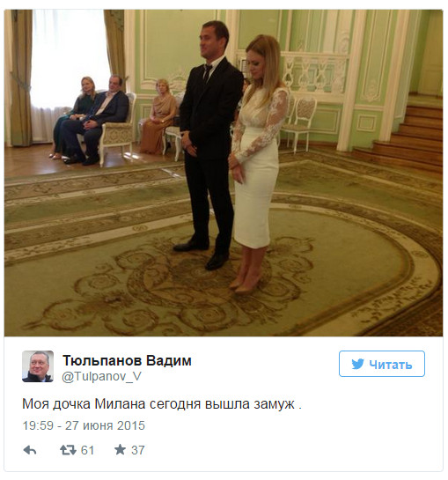Select the tweet text about Милана
The height and width of the screenshot is (480, 448).
(x=162, y=404)
